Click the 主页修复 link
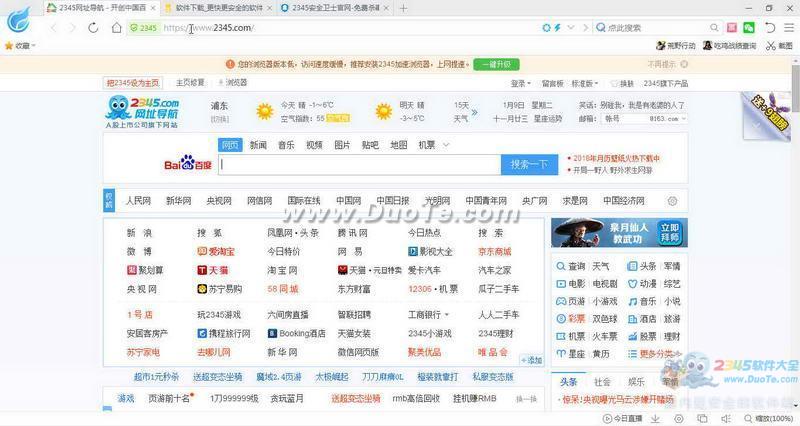The image size is (800, 426). point(190,83)
